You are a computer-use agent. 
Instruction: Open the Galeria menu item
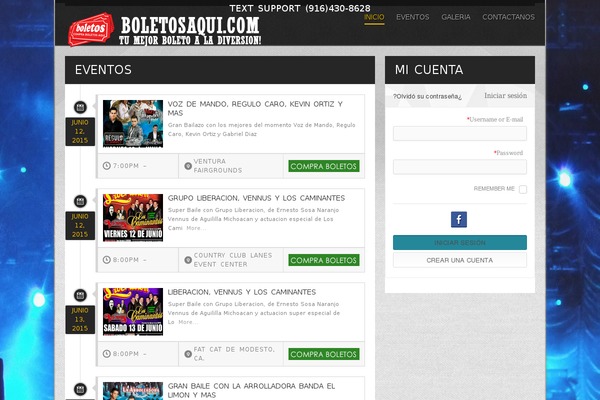[x=456, y=17]
